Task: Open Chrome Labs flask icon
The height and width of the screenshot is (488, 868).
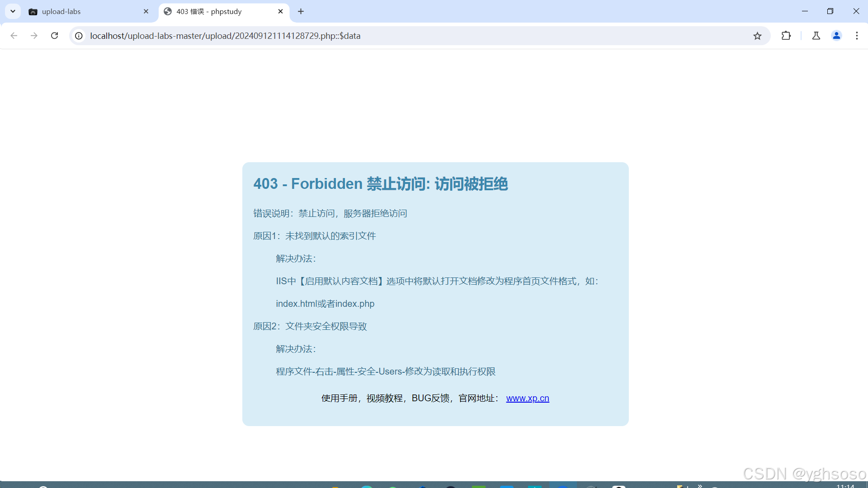Action: [x=816, y=36]
